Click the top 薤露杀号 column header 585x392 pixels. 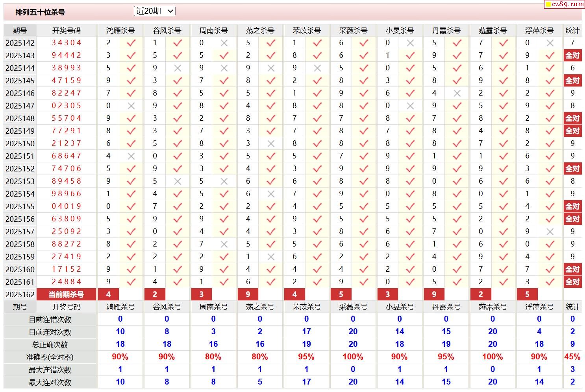tap(492, 30)
